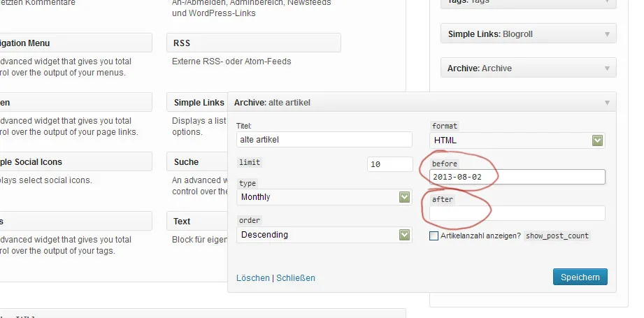Toggle Artikelanzahl anzeigen checkbox
Image resolution: width=644 pixels, height=318 pixels.
[434, 236]
